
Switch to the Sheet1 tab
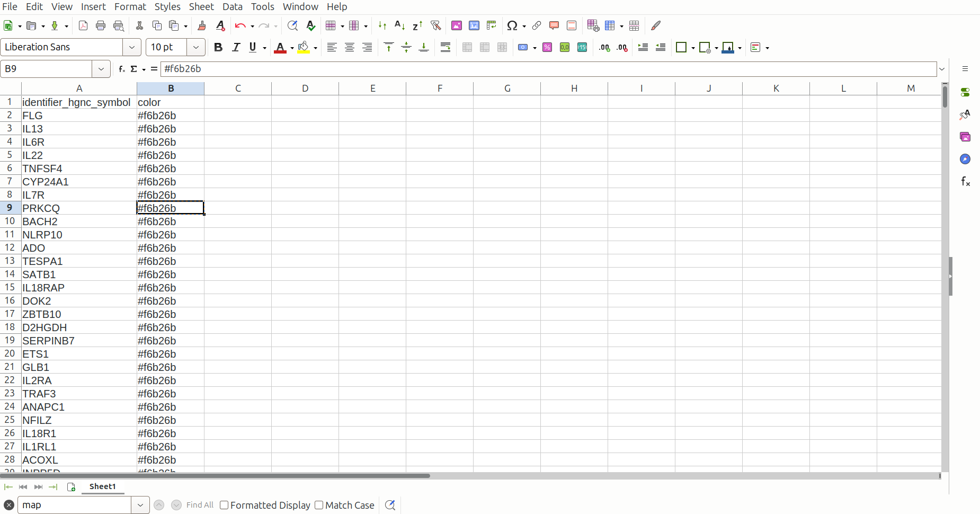click(x=102, y=486)
